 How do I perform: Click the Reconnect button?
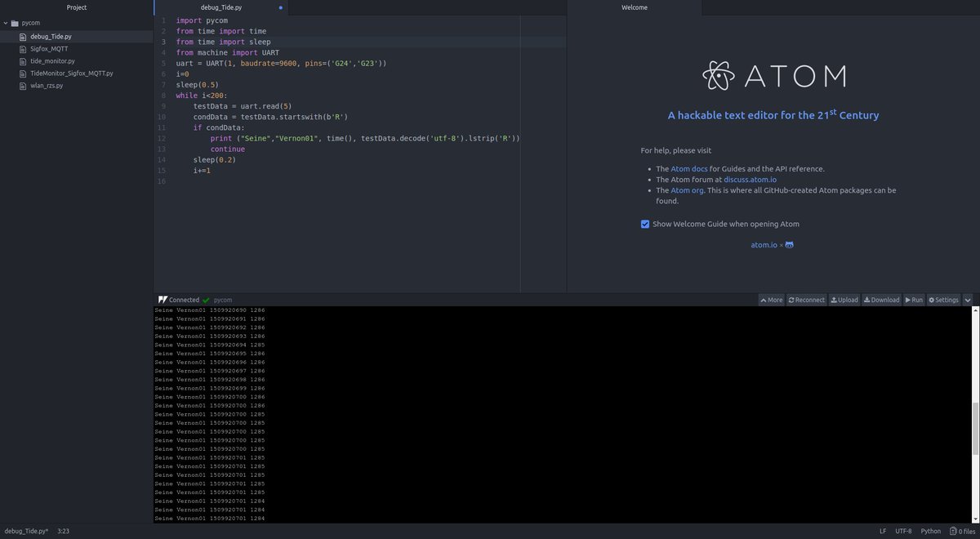[x=807, y=300]
